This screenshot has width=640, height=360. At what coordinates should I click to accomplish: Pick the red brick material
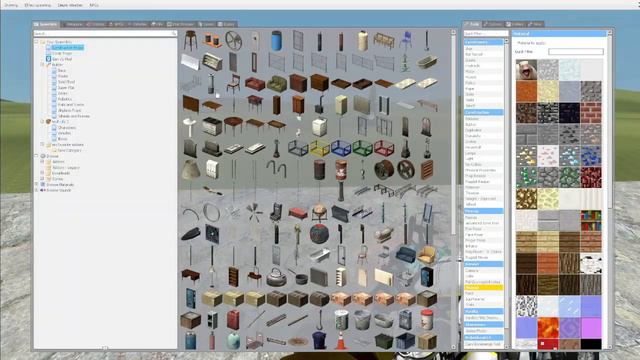coord(591,113)
